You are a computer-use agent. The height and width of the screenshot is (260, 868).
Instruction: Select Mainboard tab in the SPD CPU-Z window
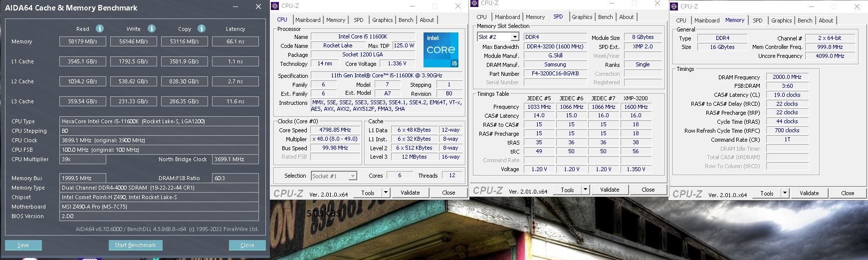click(x=507, y=17)
